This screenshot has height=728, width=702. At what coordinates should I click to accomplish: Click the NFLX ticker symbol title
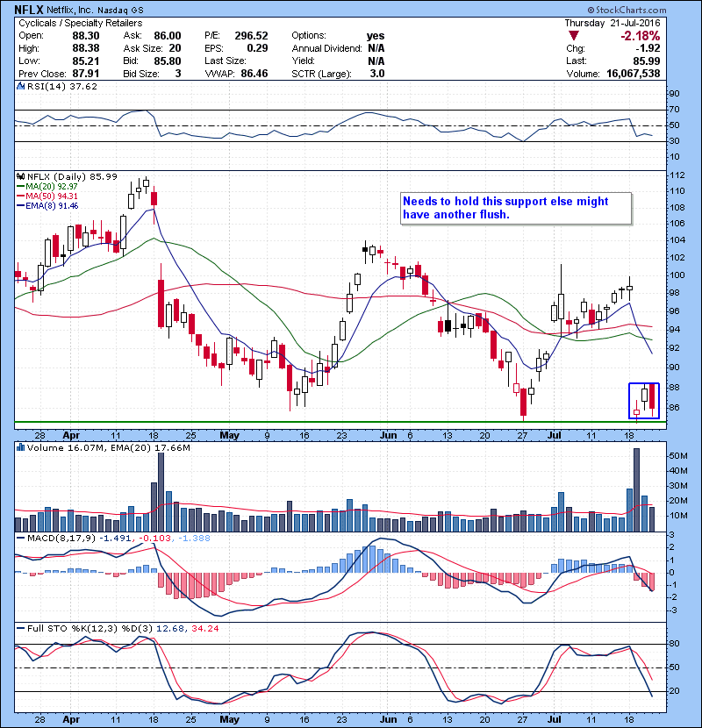coord(29,10)
